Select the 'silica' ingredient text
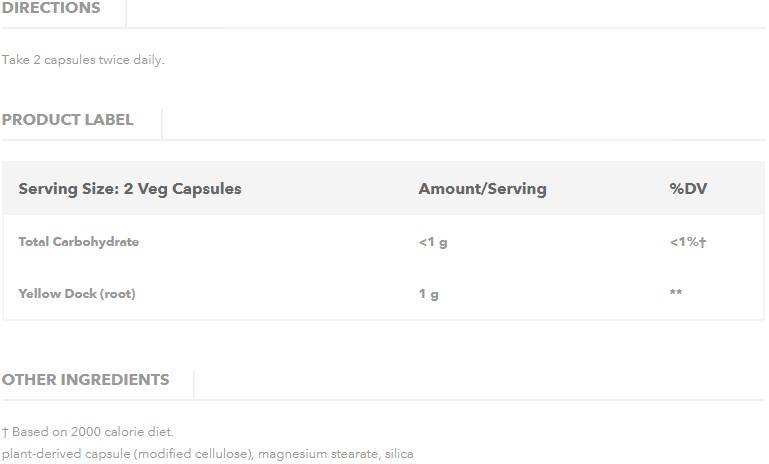769x464 pixels. click(399, 454)
